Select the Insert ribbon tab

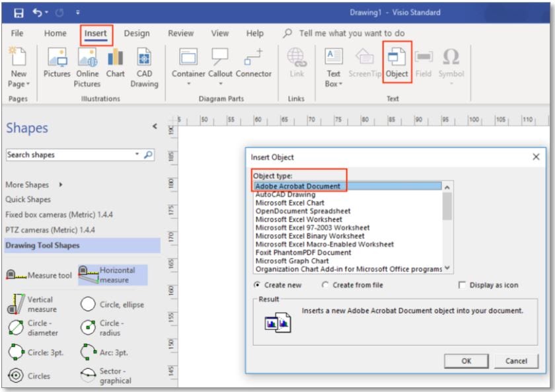[96, 34]
